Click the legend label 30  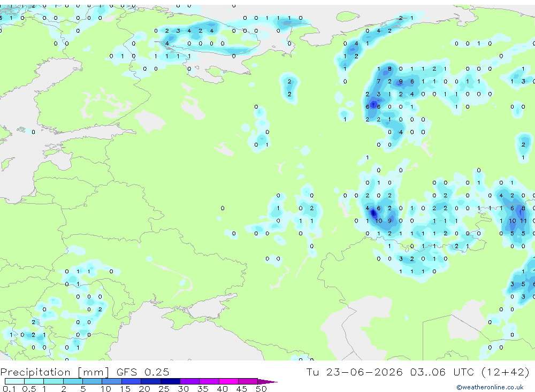pyautogui.click(x=183, y=389)
